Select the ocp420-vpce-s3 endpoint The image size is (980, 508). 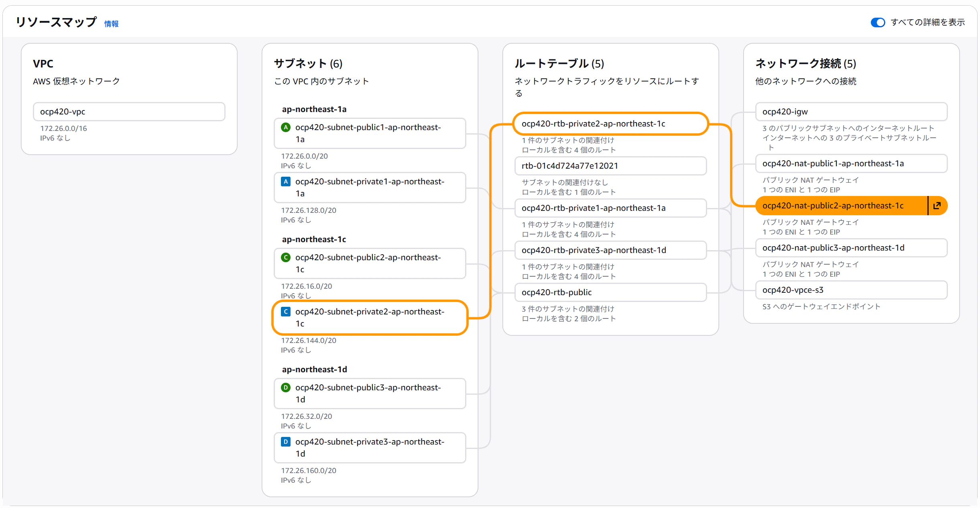pos(852,290)
